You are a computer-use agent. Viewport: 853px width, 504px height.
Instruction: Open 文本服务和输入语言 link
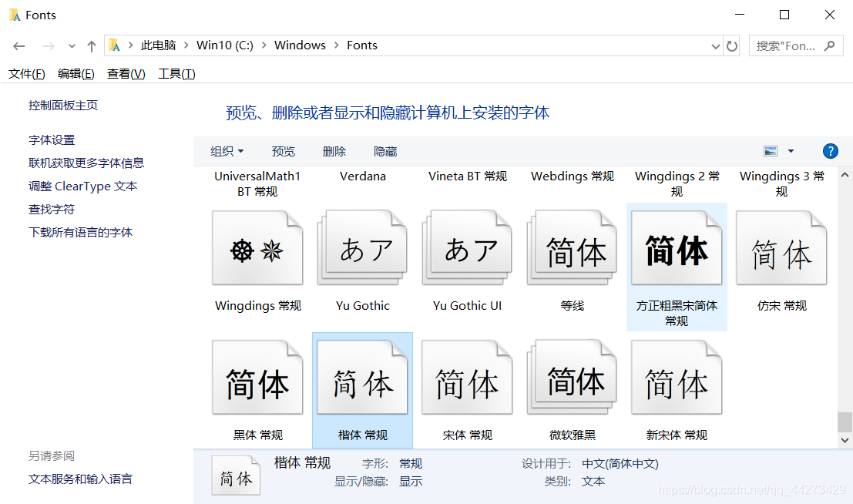coord(80,479)
